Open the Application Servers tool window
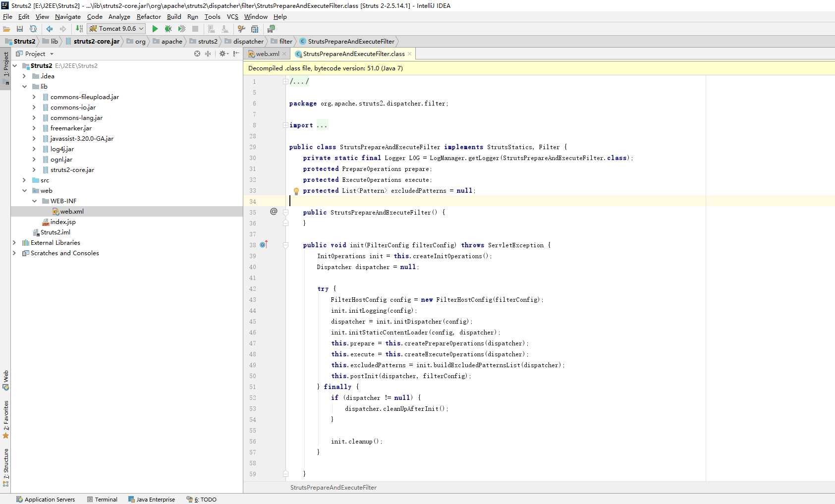835x504 pixels. click(46, 499)
